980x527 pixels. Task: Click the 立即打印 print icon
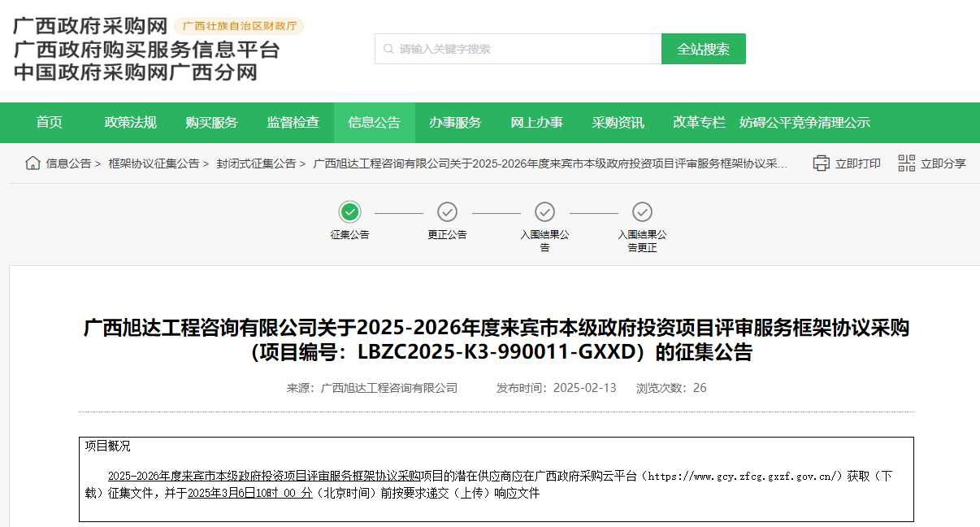(822, 163)
